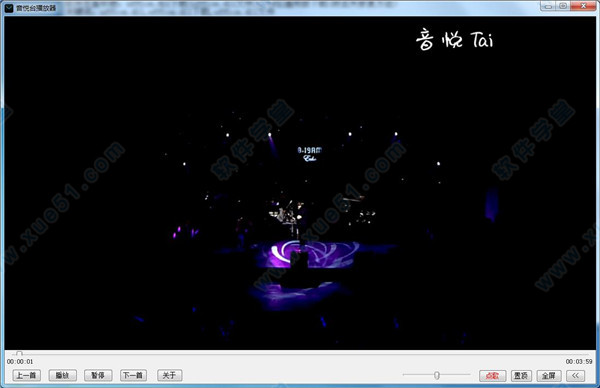Click the red 点歌 song request button
Image resolution: width=600 pixels, height=388 pixels.
click(x=492, y=376)
